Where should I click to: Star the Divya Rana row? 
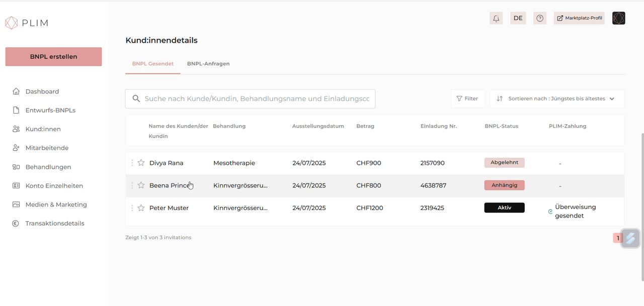(x=141, y=163)
